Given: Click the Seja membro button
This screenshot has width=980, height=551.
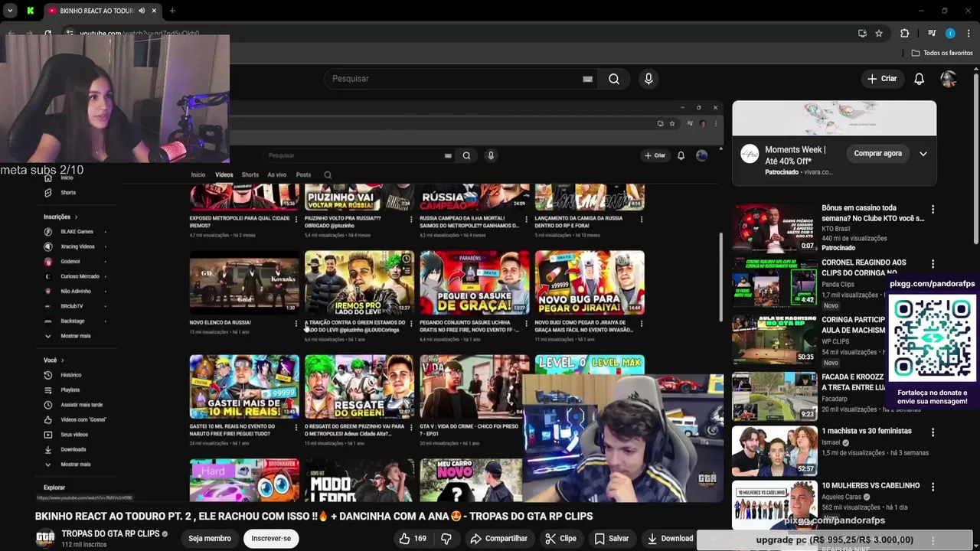Looking at the screenshot, I should [x=210, y=539].
